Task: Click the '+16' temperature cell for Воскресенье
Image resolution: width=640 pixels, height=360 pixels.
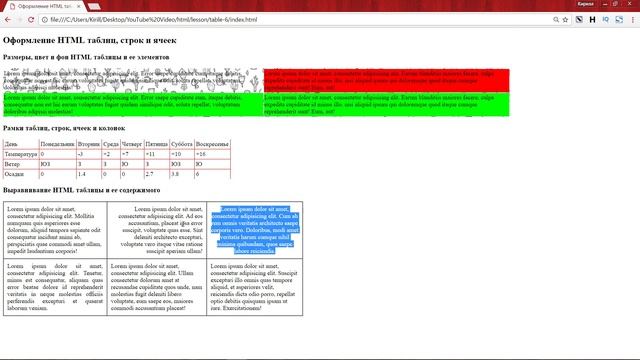Action: (x=212, y=154)
